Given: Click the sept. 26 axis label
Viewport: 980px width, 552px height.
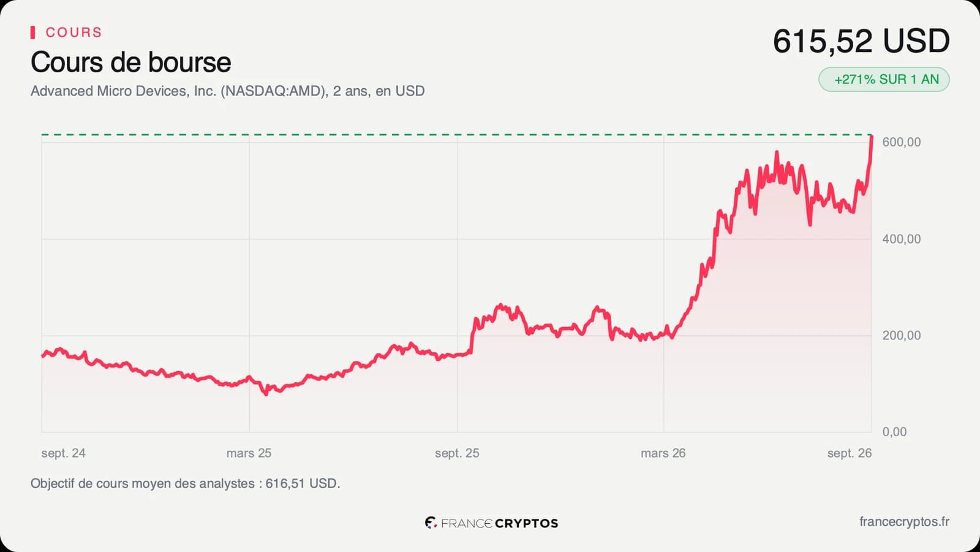Looking at the screenshot, I should pos(849,453).
